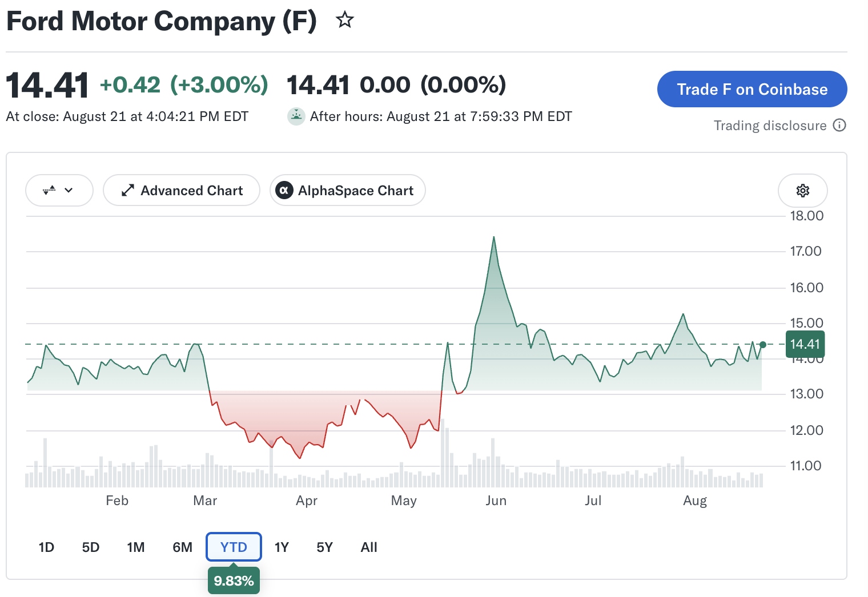
Task: Click the after-hours (0.00%) change value
Action: [463, 84]
